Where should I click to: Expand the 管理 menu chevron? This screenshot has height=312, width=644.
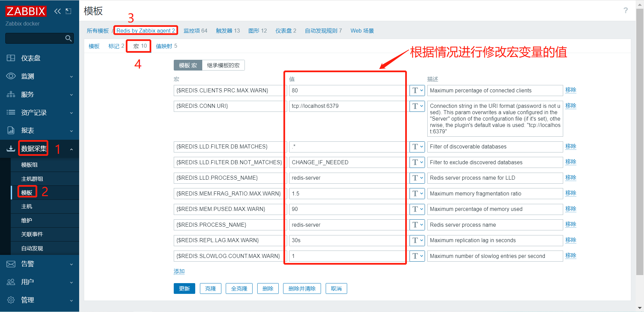[71, 300]
